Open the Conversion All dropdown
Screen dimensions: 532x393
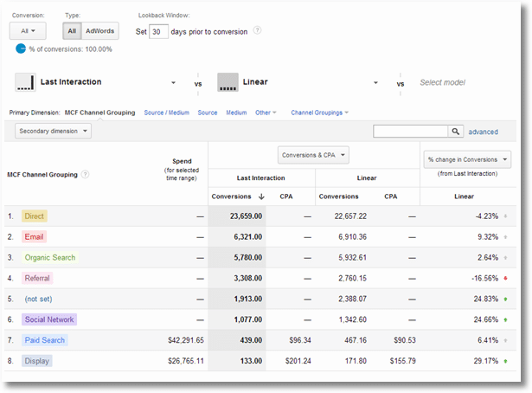[x=27, y=31]
